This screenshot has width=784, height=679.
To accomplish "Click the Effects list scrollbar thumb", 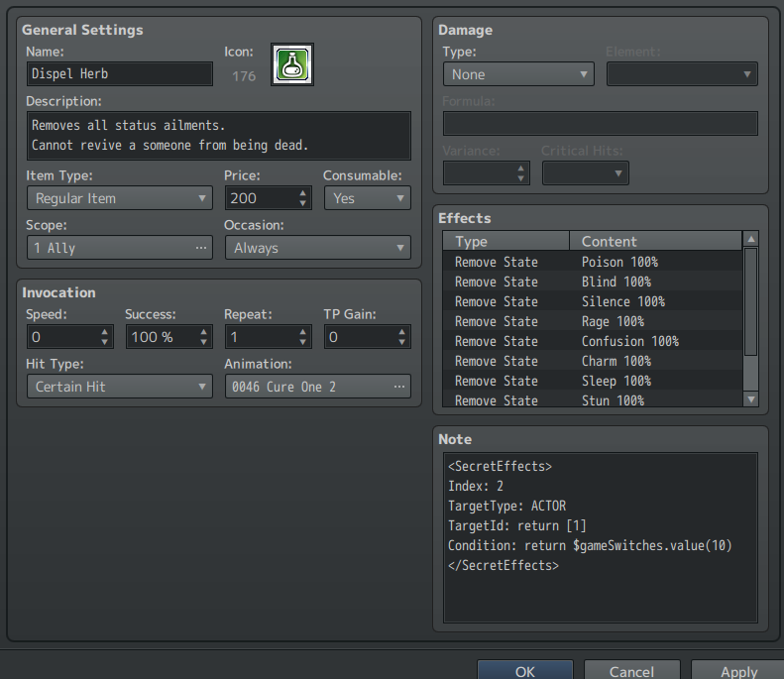I will [x=751, y=301].
